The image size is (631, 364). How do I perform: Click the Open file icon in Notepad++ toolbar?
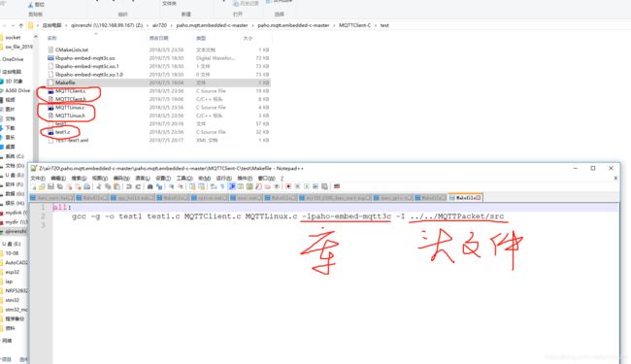click(x=43, y=186)
